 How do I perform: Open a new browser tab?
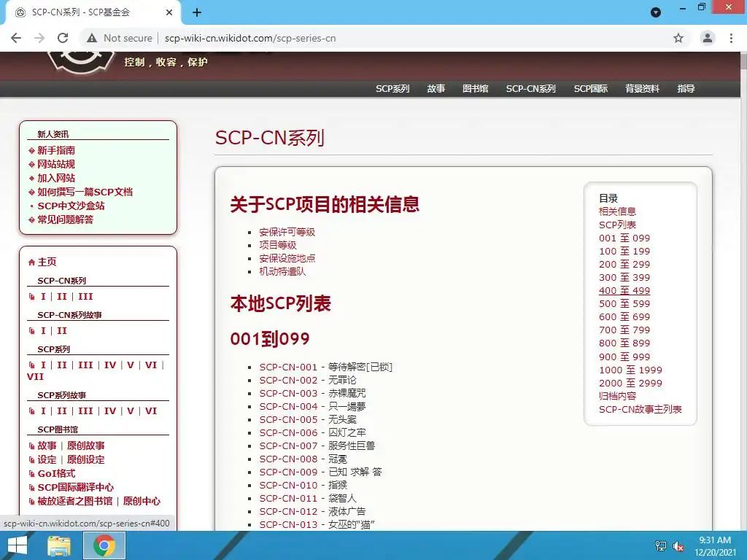click(197, 12)
